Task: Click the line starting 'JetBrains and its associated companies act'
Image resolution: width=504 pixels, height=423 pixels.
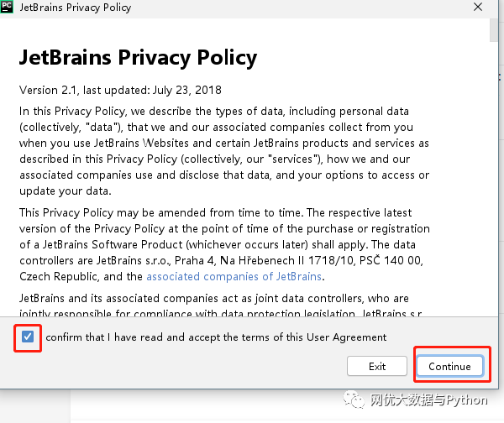Action: tap(214, 299)
